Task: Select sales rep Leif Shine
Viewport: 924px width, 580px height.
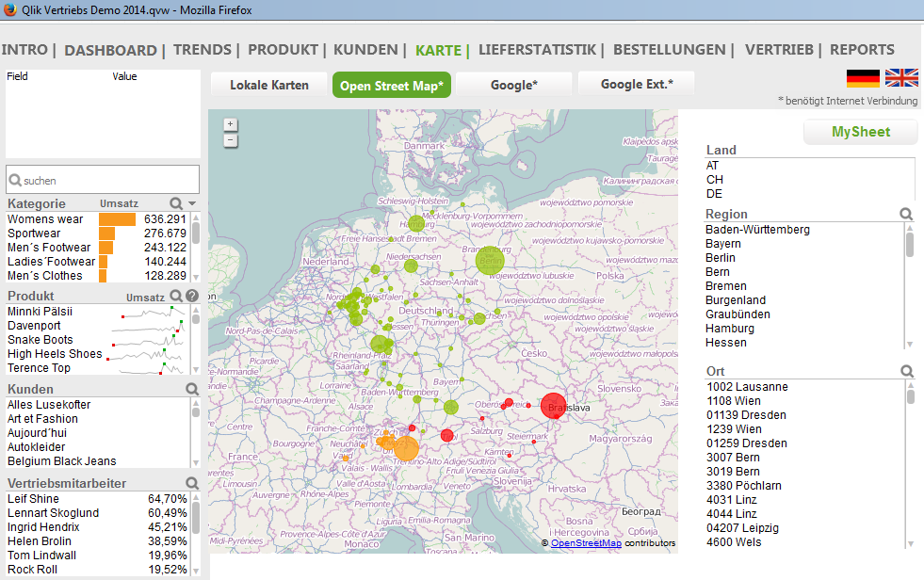Action: coord(97,499)
